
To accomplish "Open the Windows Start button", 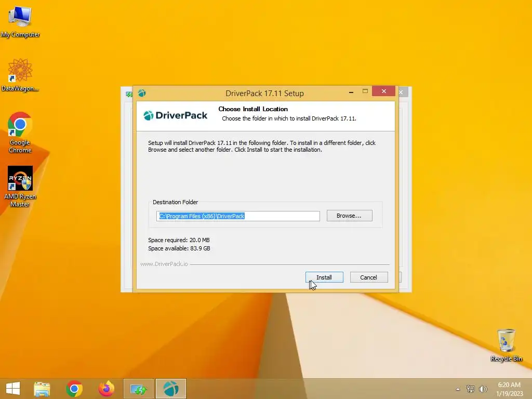I will tap(13, 389).
